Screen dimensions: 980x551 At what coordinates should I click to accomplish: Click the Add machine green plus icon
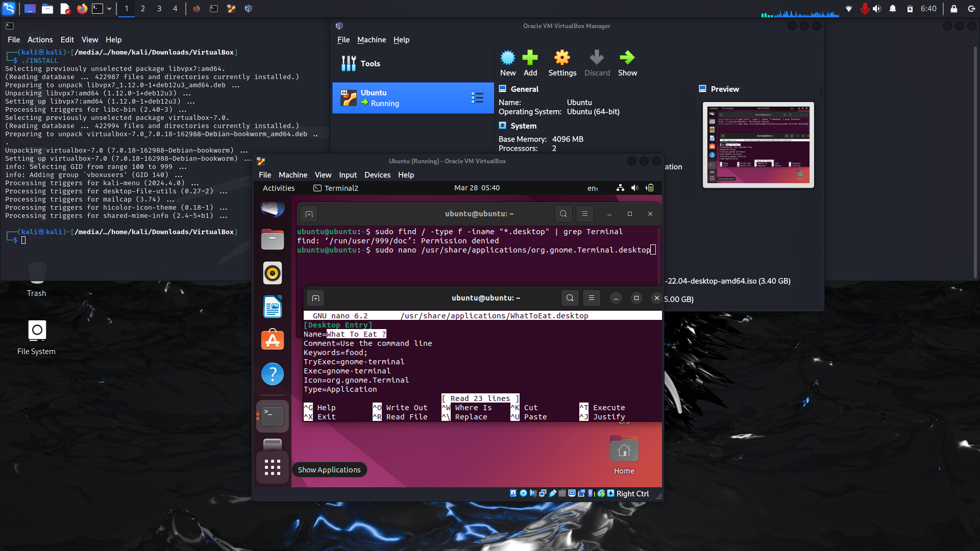[530, 58]
